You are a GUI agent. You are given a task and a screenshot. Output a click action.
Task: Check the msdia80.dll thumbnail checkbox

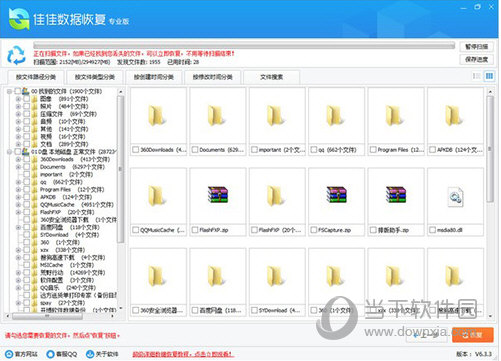[x=432, y=230]
